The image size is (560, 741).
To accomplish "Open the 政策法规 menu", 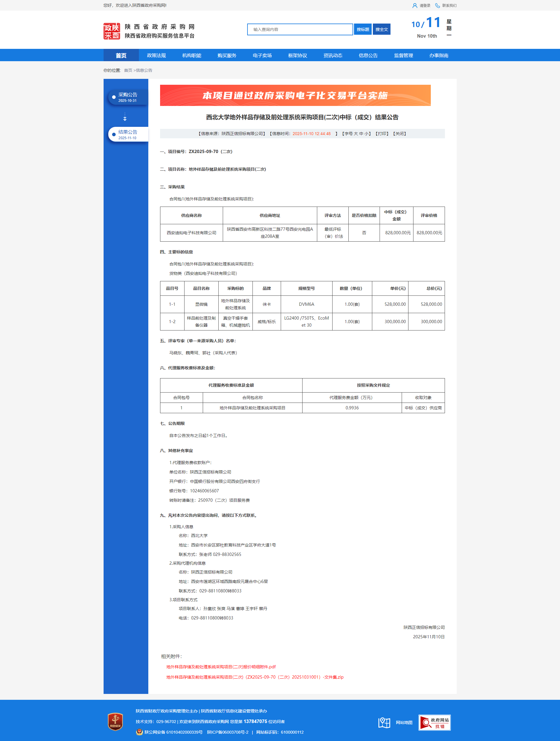I will pos(157,56).
